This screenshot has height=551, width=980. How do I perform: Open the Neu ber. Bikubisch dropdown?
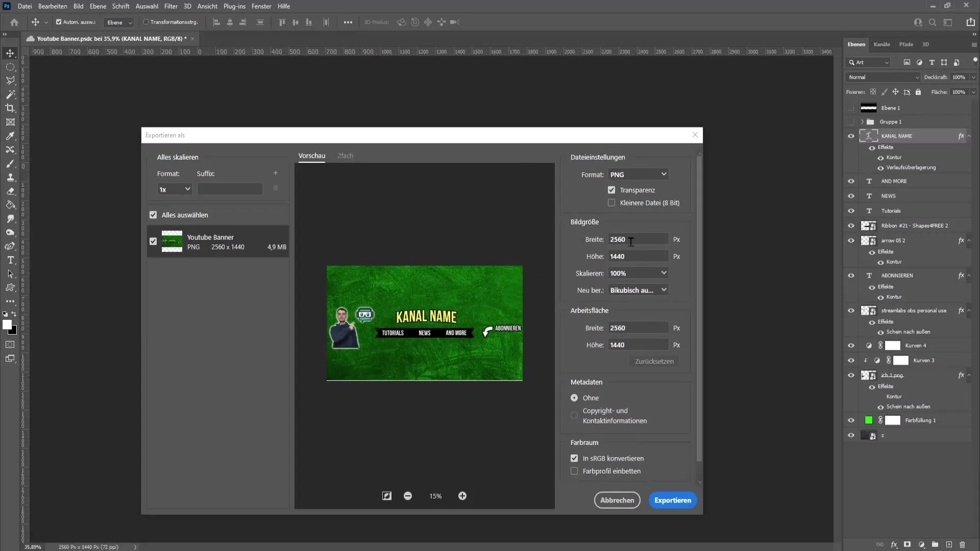638,290
